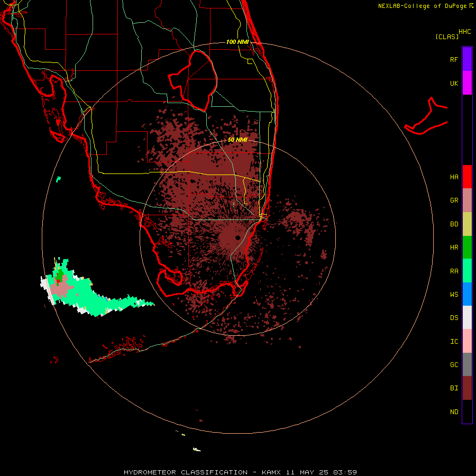This screenshot has height=476, width=476.
Task: Click the RA legend label
Action: tap(454, 271)
